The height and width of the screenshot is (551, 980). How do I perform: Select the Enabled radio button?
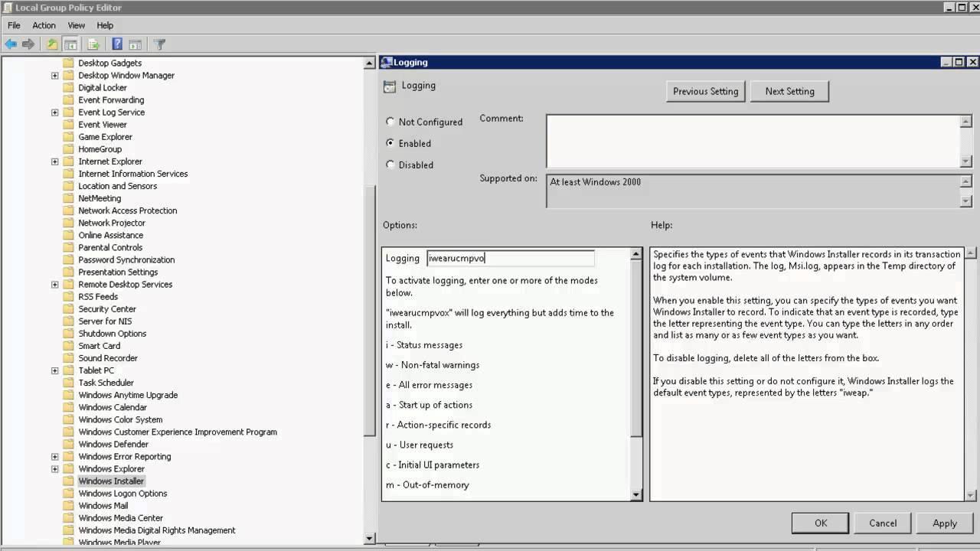coord(390,143)
